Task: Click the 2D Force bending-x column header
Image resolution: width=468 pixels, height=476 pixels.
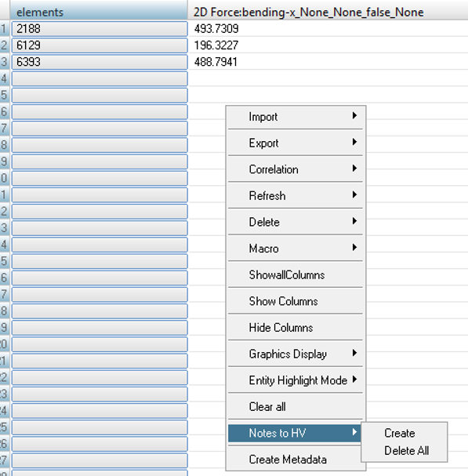Action: 328,12
